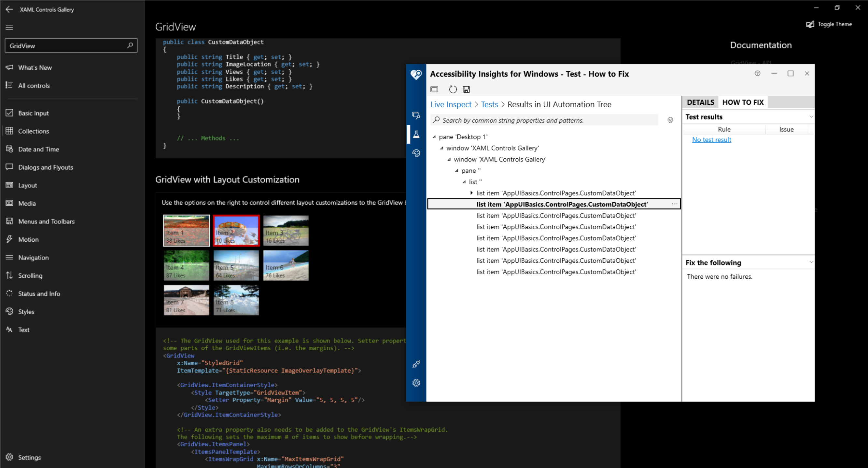Open Accessibility Insights settings gear
This screenshot has width=868, height=468.
pos(416,383)
